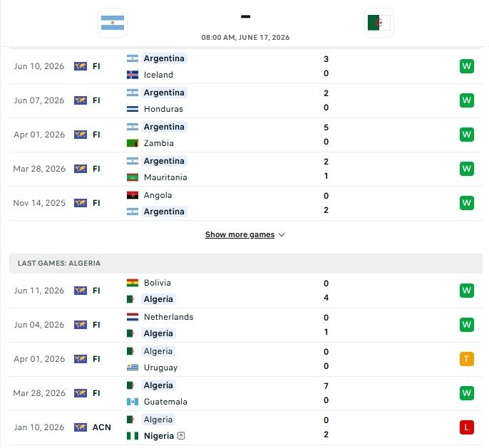Click the Angola flag icon
Screen dimensions: 489x448
133,195
